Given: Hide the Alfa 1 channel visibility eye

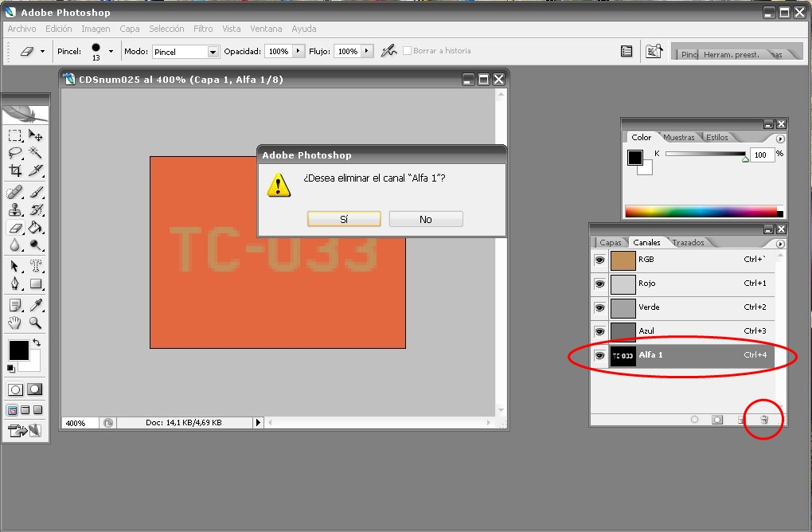Looking at the screenshot, I should click(x=599, y=356).
